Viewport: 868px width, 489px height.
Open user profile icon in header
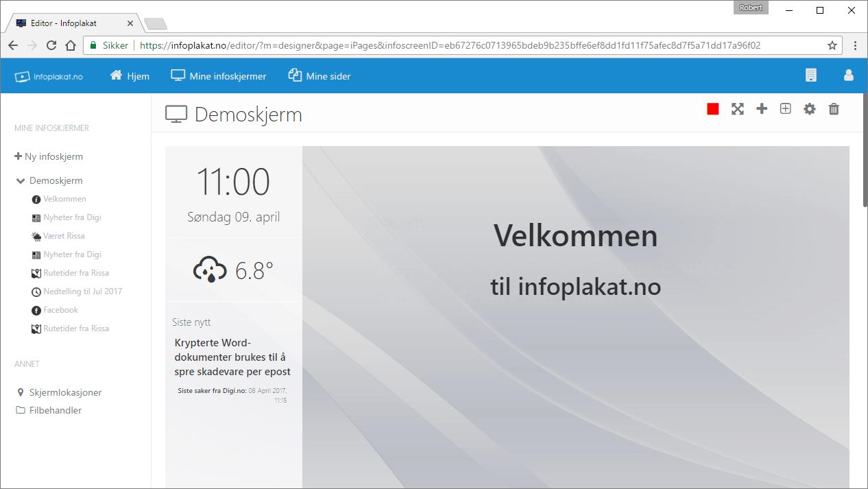tap(849, 75)
